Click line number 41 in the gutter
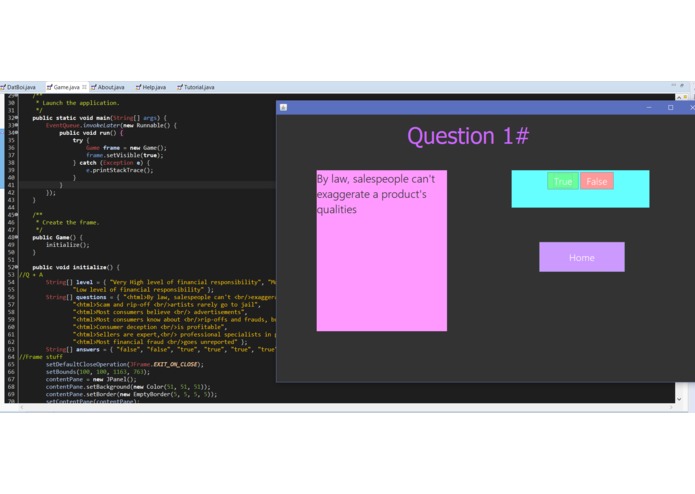Viewport: 695px width, 494px height. 11,185
